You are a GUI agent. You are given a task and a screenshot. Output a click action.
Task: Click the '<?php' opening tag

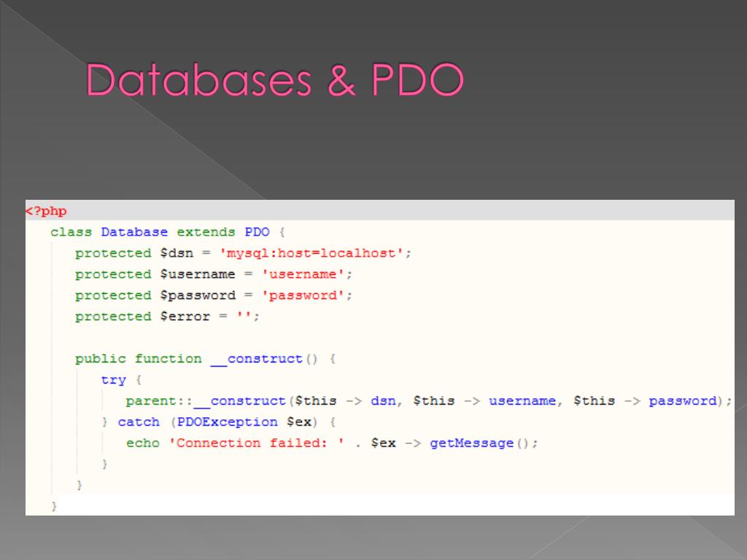pos(46,211)
